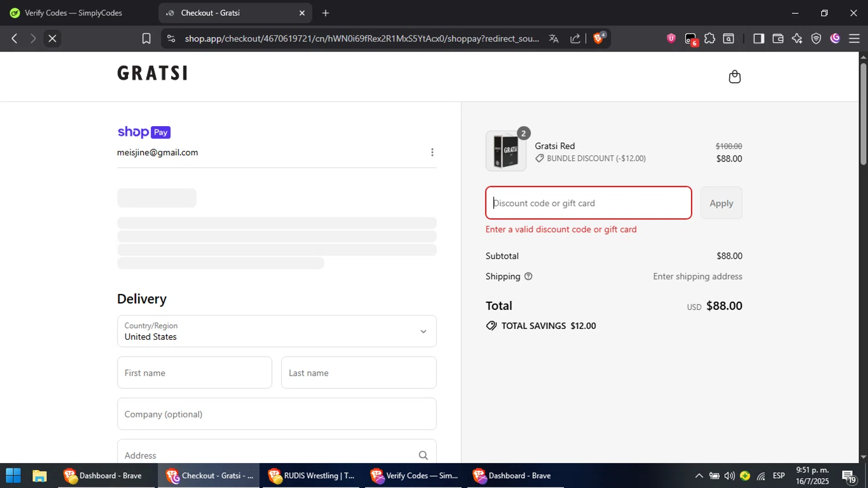Viewport: 868px width, 488px height.
Task: Click the ESP language indicator
Action: click(x=779, y=476)
